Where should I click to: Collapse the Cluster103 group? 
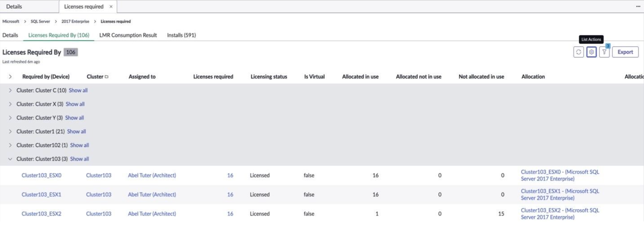point(10,159)
